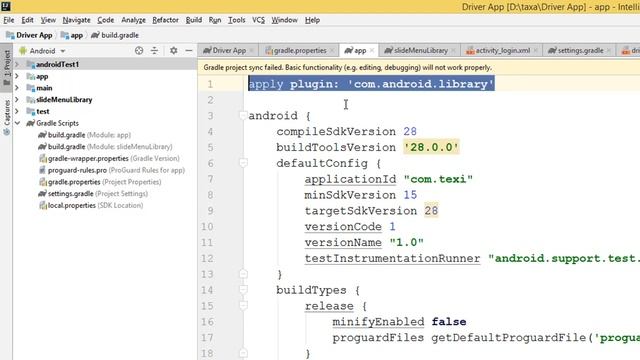This screenshot has height=360, width=640.
Task: Click the collapse all icon in Project panel
Action: click(154, 51)
